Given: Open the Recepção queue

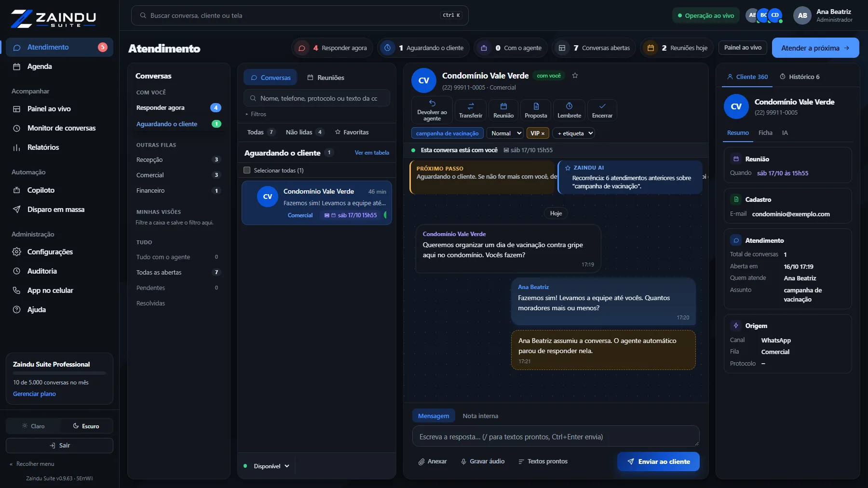Looking at the screenshot, I should coord(178,159).
